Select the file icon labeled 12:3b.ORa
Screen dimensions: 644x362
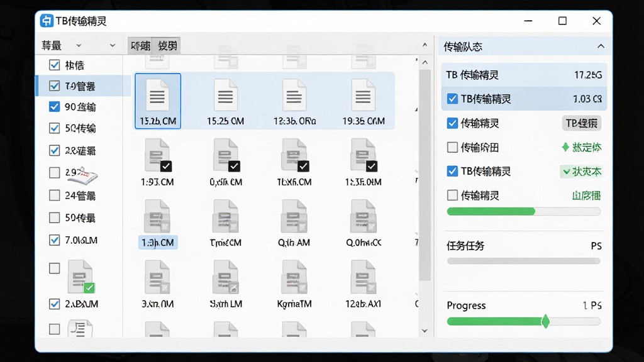point(294,96)
